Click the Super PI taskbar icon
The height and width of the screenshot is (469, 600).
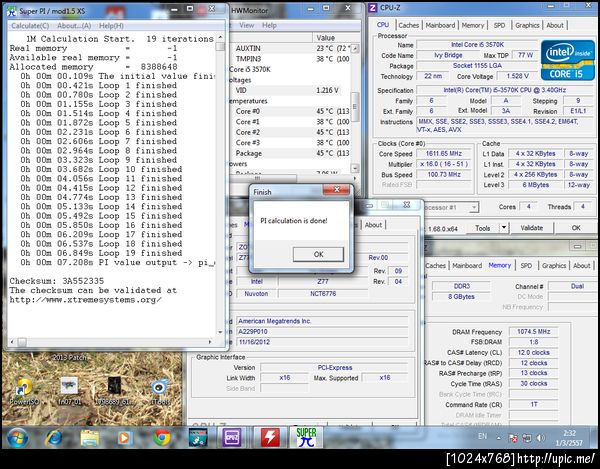(x=309, y=437)
